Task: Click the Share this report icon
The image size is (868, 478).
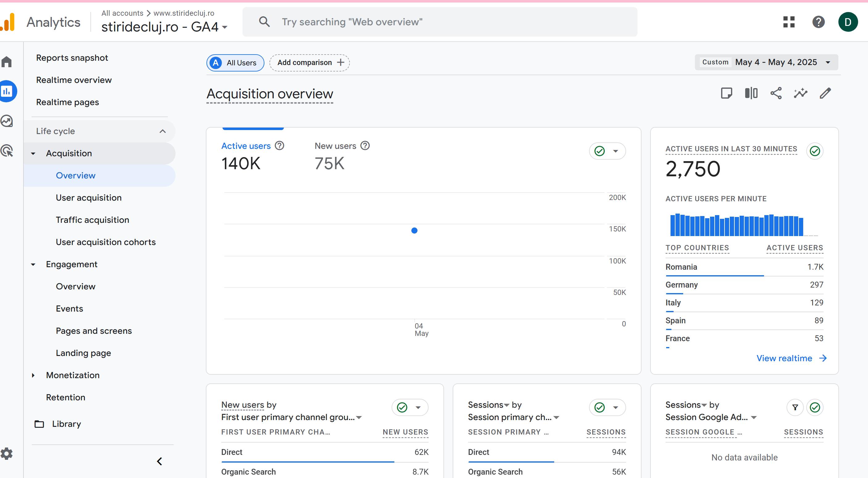Action: click(776, 93)
